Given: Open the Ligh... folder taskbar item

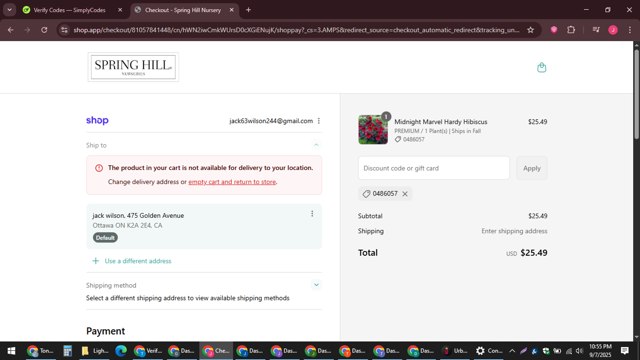Looking at the screenshot, I should (94, 351).
